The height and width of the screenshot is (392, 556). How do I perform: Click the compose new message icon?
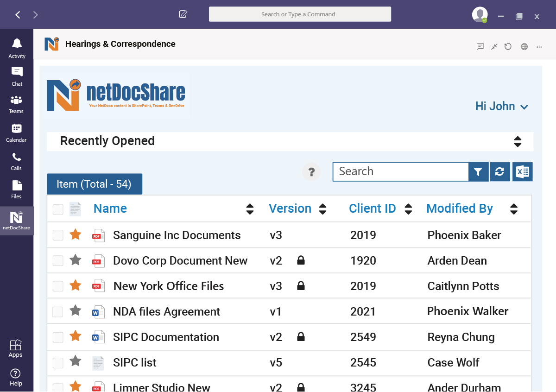pyautogui.click(x=183, y=14)
